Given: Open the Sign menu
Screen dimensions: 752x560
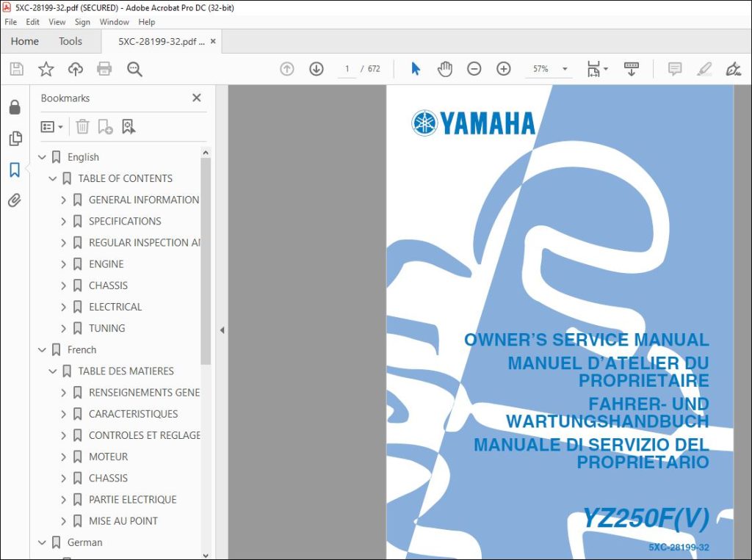Looking at the screenshot, I should pos(82,22).
